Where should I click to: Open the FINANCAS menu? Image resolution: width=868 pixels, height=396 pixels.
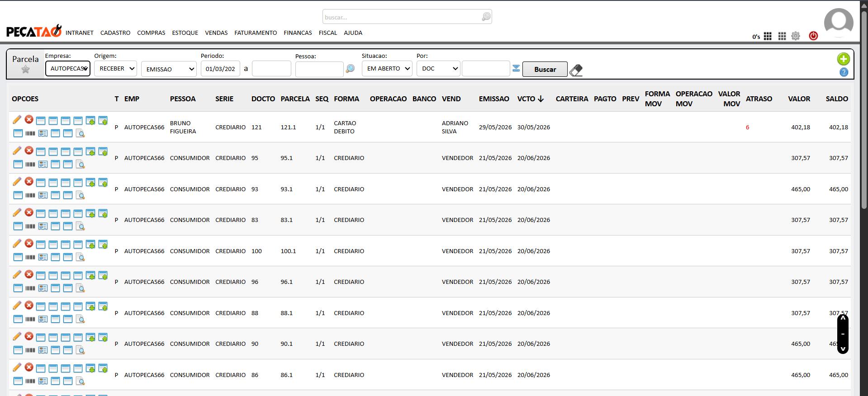click(298, 33)
